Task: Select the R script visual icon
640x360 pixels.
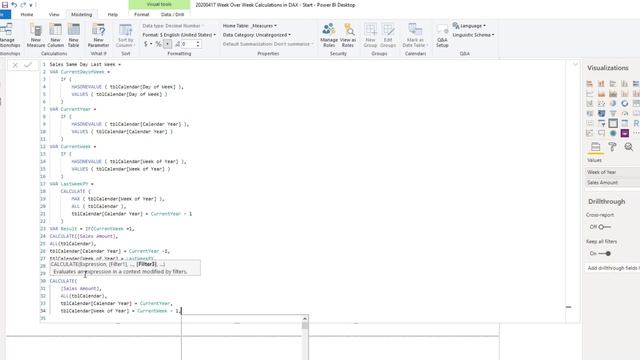Action: [636, 123]
